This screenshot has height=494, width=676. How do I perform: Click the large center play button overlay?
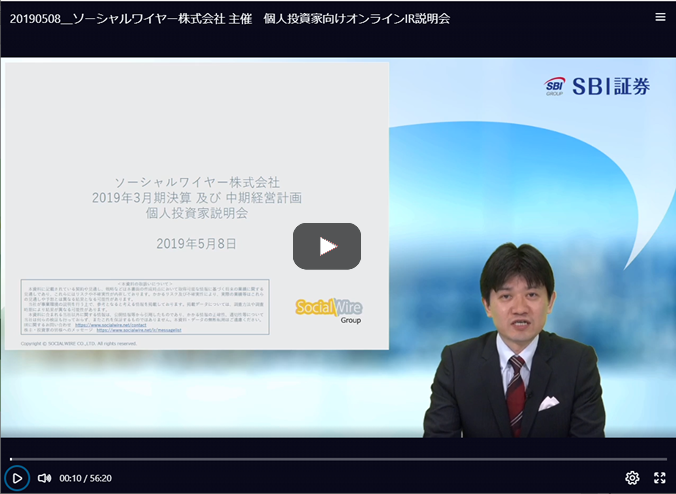pyautogui.click(x=327, y=246)
